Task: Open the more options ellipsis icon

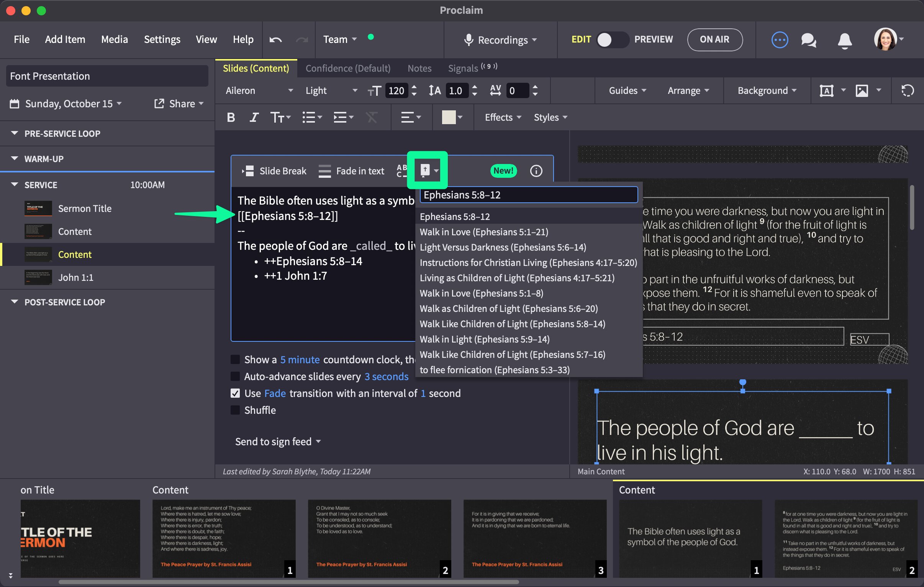Action: click(779, 39)
